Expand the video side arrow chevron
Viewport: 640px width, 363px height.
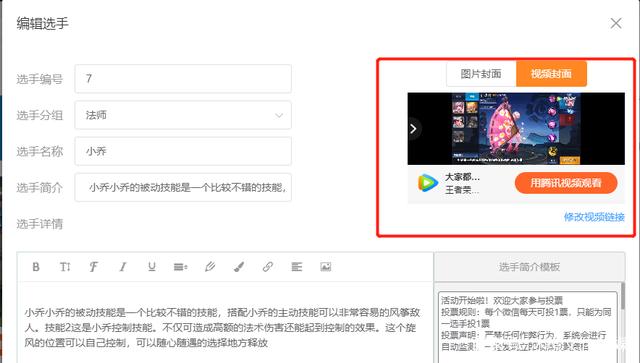click(413, 129)
